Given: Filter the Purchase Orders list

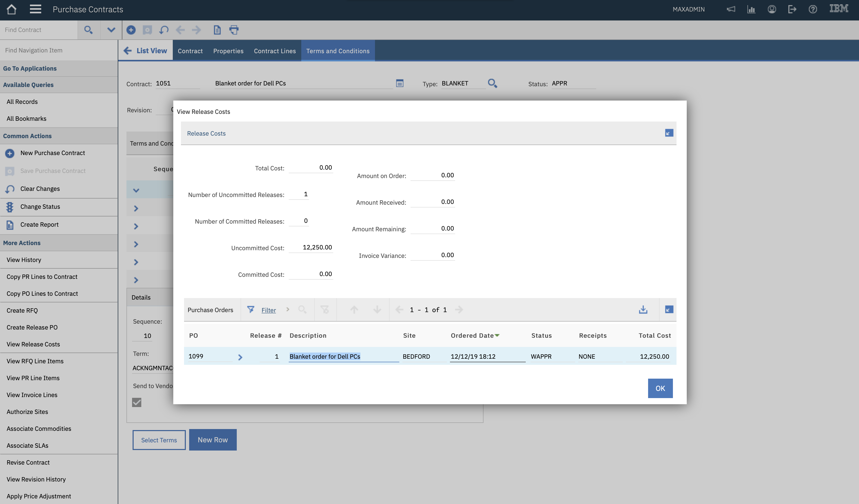Looking at the screenshot, I should 269,310.
